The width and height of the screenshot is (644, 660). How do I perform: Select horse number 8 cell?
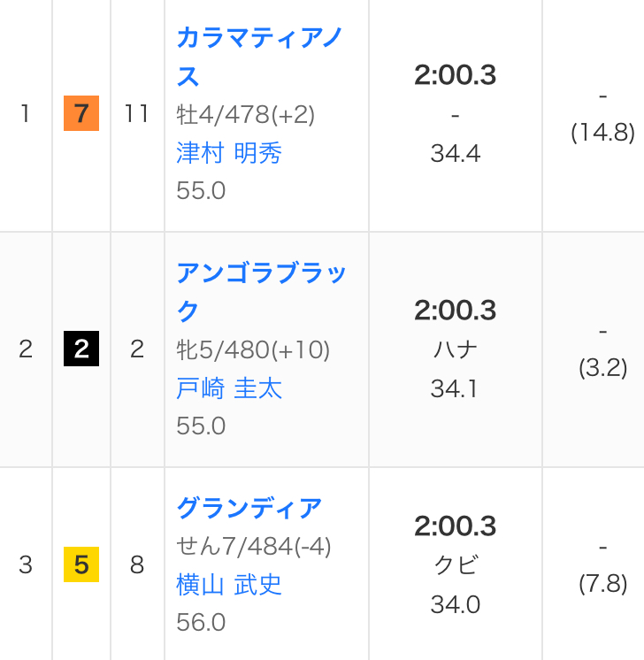click(136, 564)
